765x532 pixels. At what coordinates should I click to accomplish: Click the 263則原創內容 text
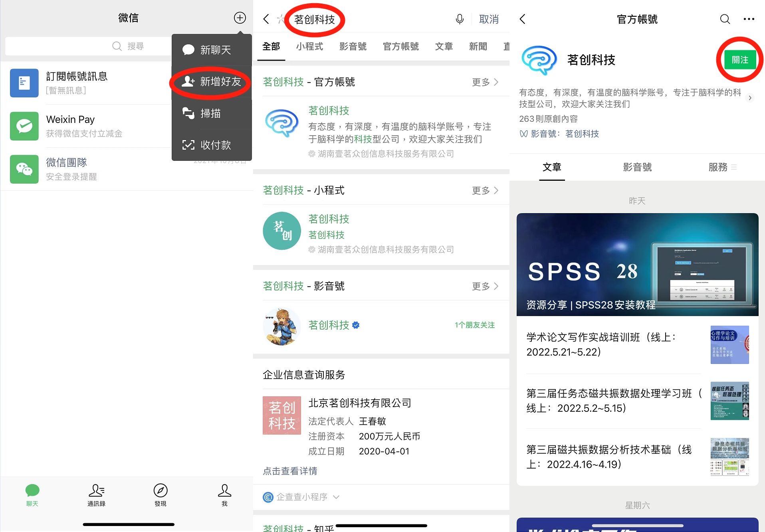(548, 119)
